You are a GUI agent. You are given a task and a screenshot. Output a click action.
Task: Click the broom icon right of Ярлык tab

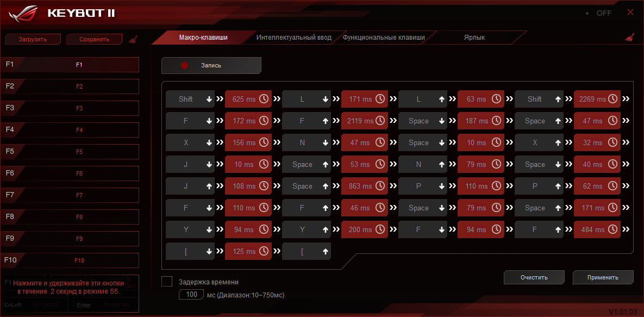(629, 38)
